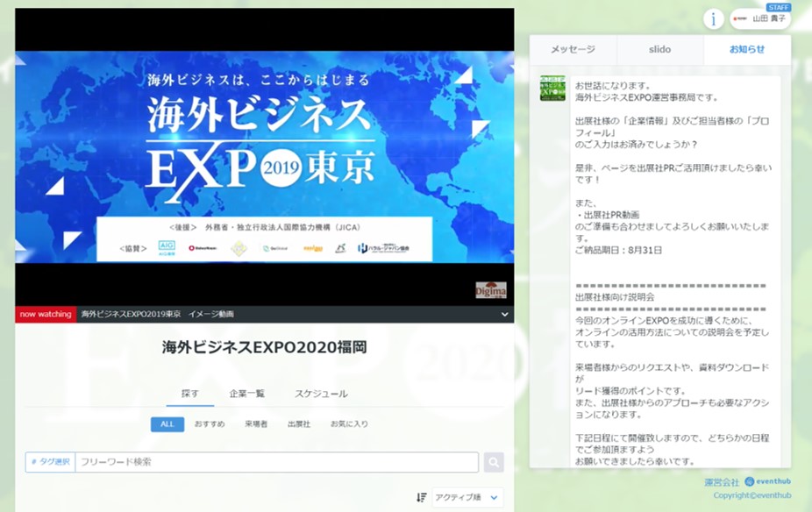Open the スケジュール section
Screen dimensions: 812x512
321,394
